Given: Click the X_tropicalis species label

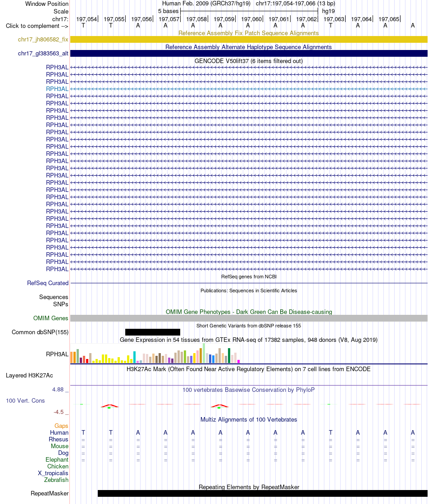Looking at the screenshot, I should point(53,473).
